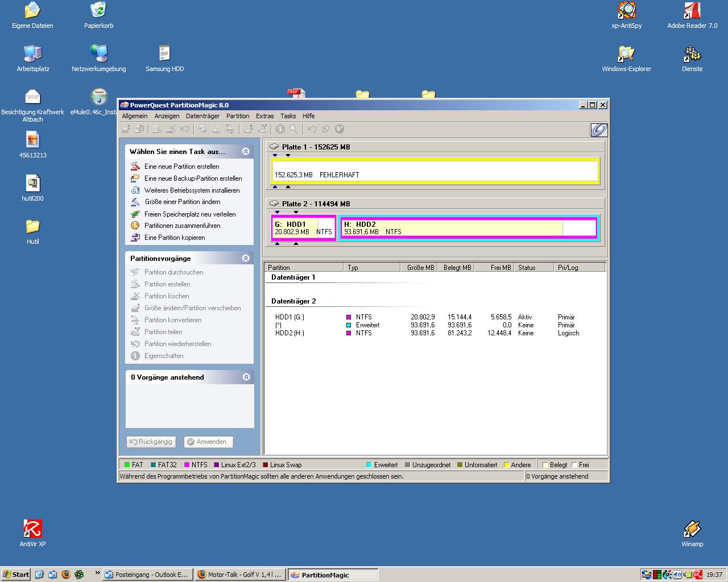The image size is (728, 582).
Task: Open the Tasks menu
Action: (288, 116)
